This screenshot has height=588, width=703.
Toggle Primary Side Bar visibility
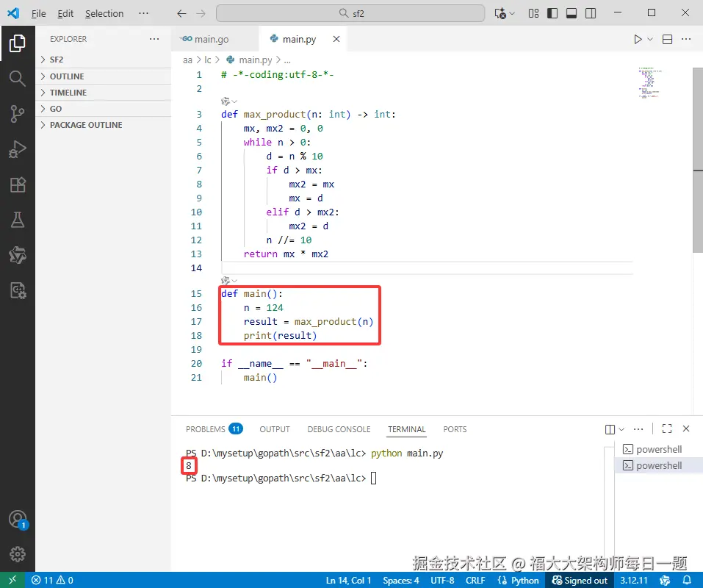coord(552,13)
